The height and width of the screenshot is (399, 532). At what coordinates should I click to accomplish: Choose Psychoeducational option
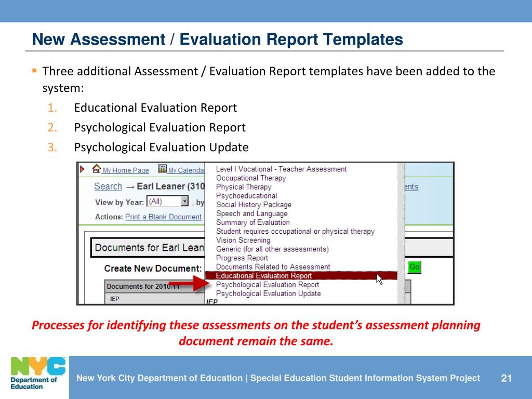246,196
